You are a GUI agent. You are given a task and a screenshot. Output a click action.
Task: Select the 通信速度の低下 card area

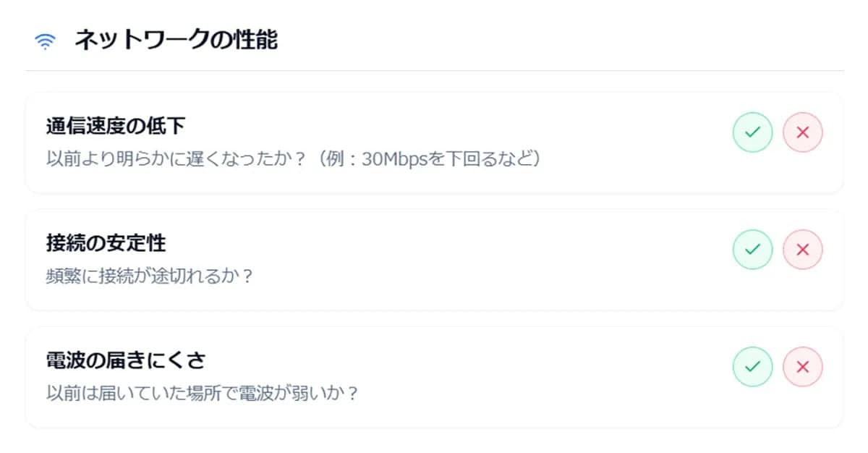(434, 142)
